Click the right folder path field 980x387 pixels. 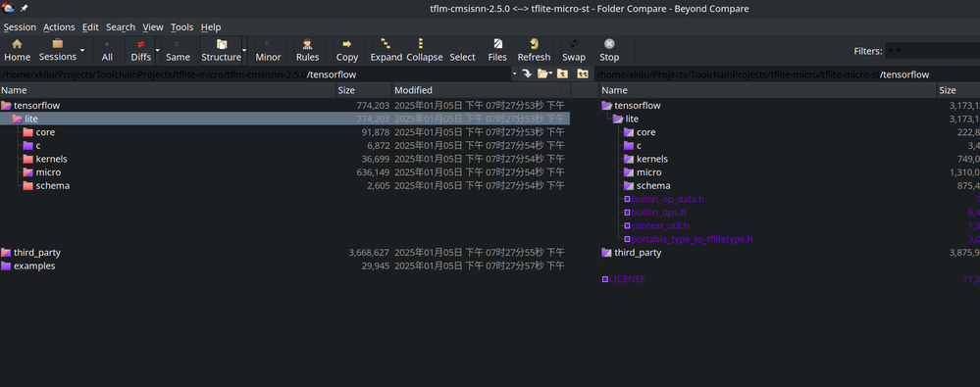[x=788, y=74]
